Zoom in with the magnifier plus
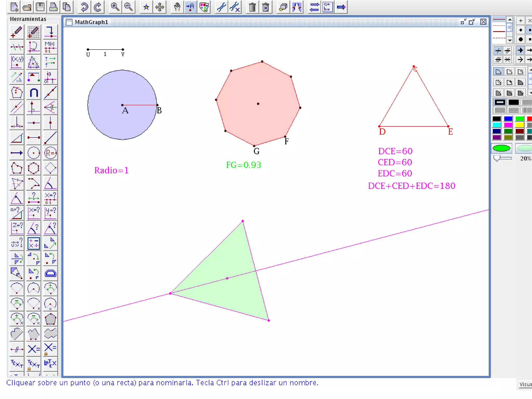 (115, 7)
